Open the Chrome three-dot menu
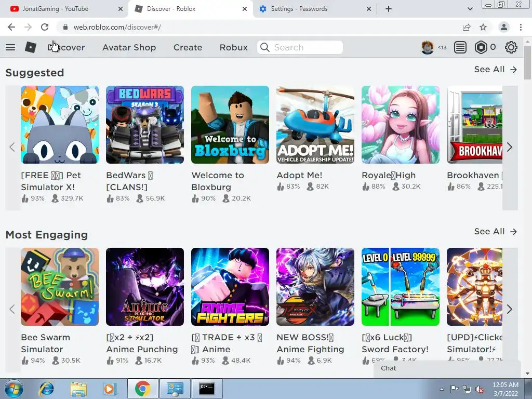The image size is (532, 399). click(521, 27)
